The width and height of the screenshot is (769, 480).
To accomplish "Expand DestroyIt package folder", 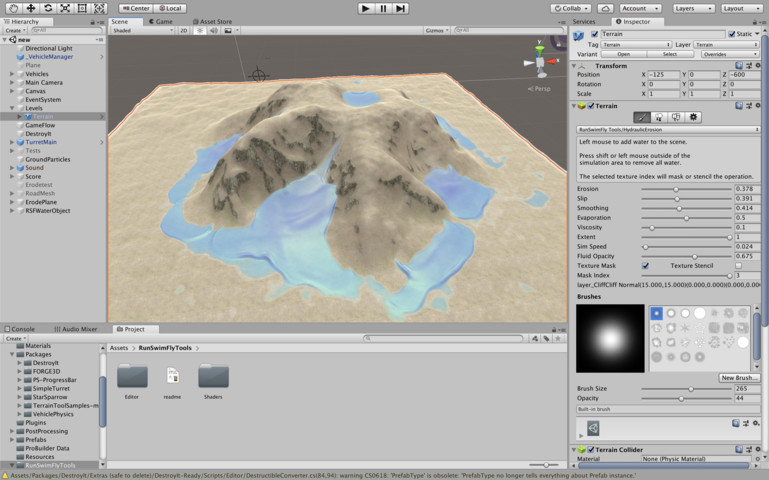I will (x=20, y=363).
